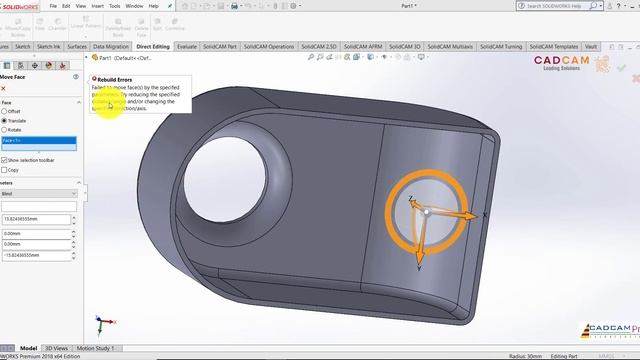This screenshot has width=640, height=360.
Task: Open the Motion Study 1 tab
Action: [x=96, y=348]
